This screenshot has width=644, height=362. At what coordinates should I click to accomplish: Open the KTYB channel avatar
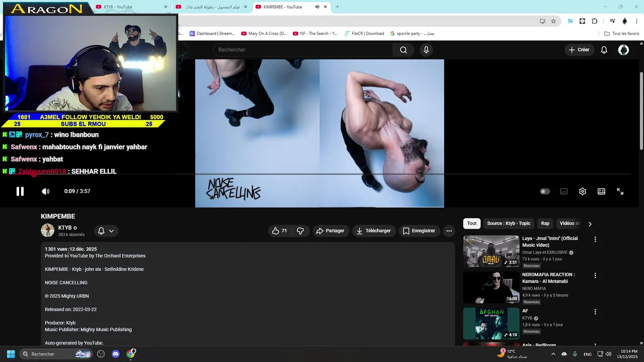click(x=47, y=230)
